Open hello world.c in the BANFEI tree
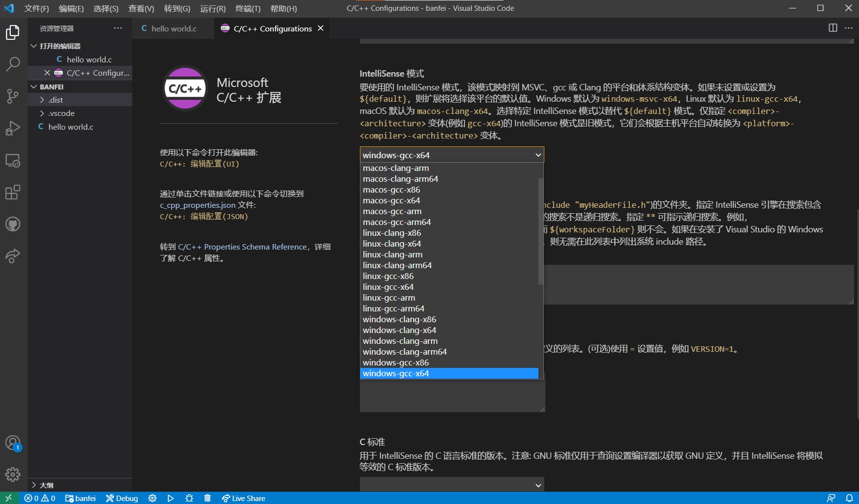The height and width of the screenshot is (504, 859). pos(80,127)
